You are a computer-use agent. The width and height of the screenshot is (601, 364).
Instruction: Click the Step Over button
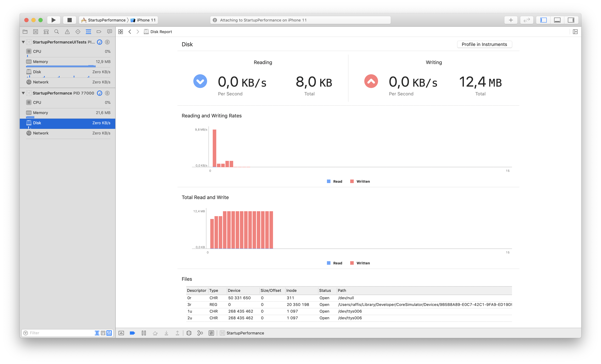pyautogui.click(x=155, y=333)
